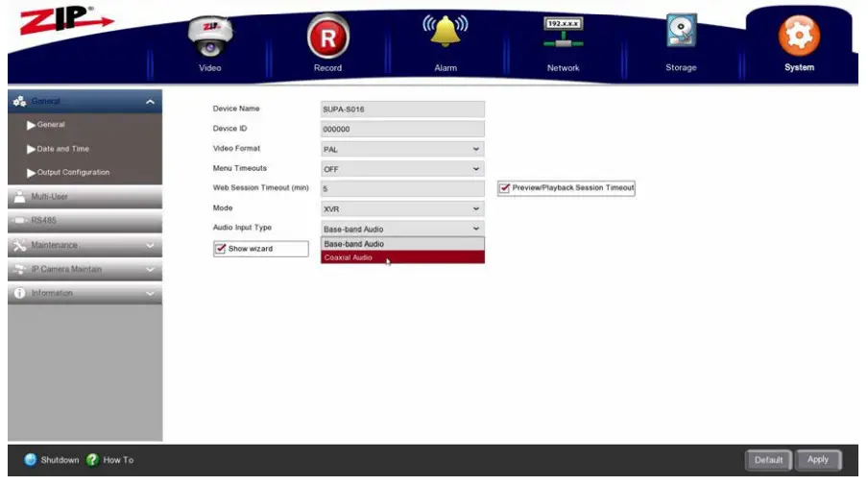This screenshot has height=485, width=868.
Task: Switch to the Storage tab label
Action: tap(681, 67)
